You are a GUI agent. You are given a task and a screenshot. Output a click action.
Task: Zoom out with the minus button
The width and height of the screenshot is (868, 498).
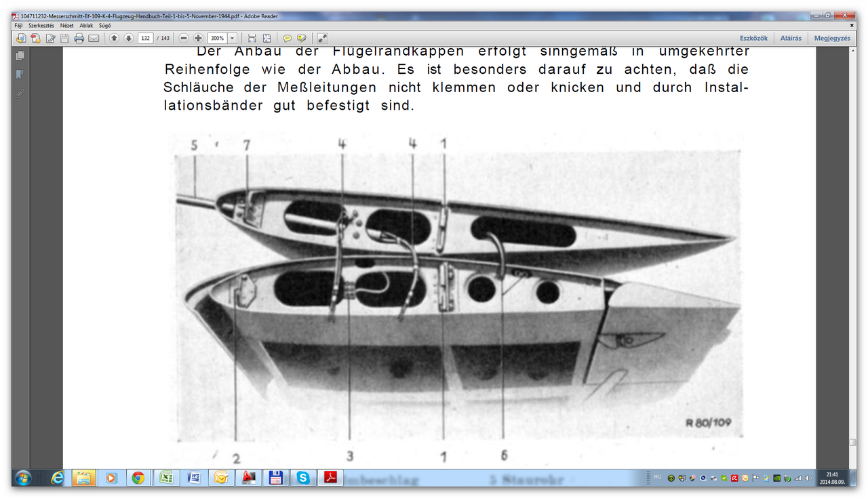click(184, 39)
